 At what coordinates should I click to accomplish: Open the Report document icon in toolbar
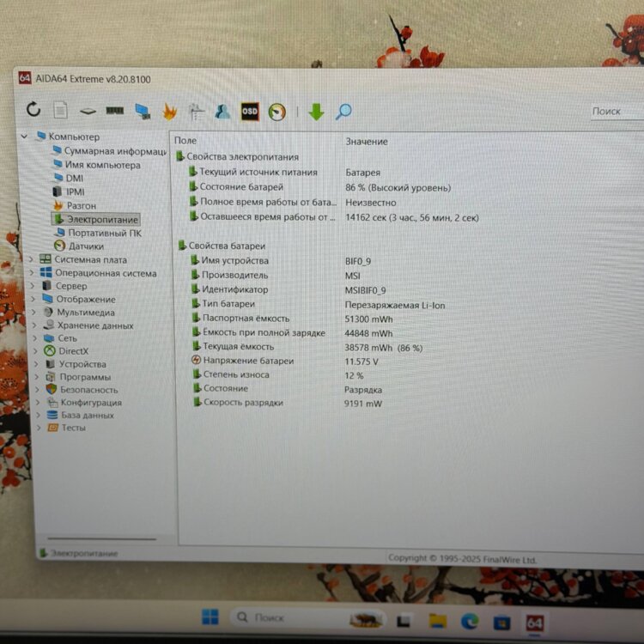(60, 110)
